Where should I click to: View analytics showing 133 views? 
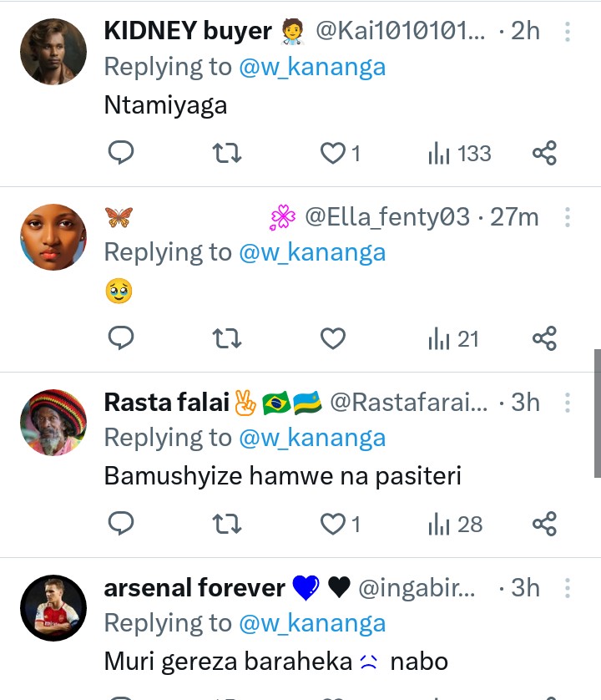pyautogui.click(x=459, y=153)
